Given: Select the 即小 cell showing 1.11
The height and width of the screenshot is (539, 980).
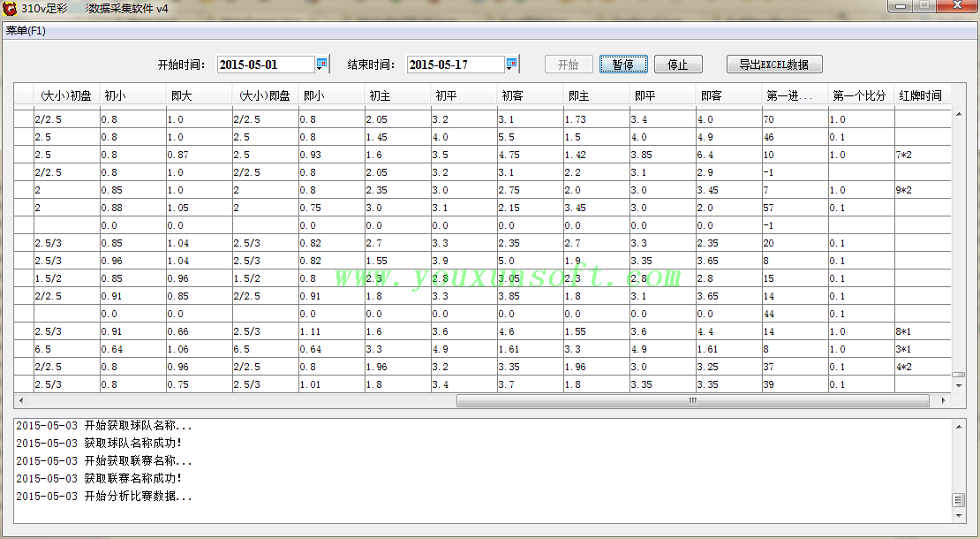Looking at the screenshot, I should point(332,331).
